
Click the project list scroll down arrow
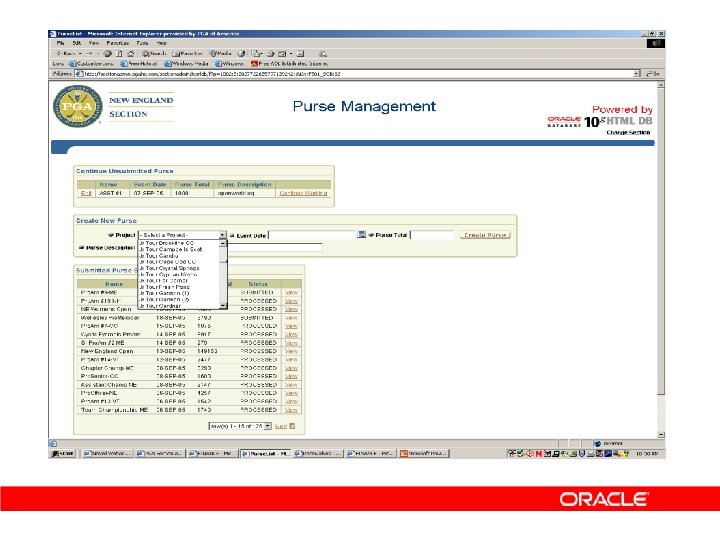pyautogui.click(x=223, y=305)
